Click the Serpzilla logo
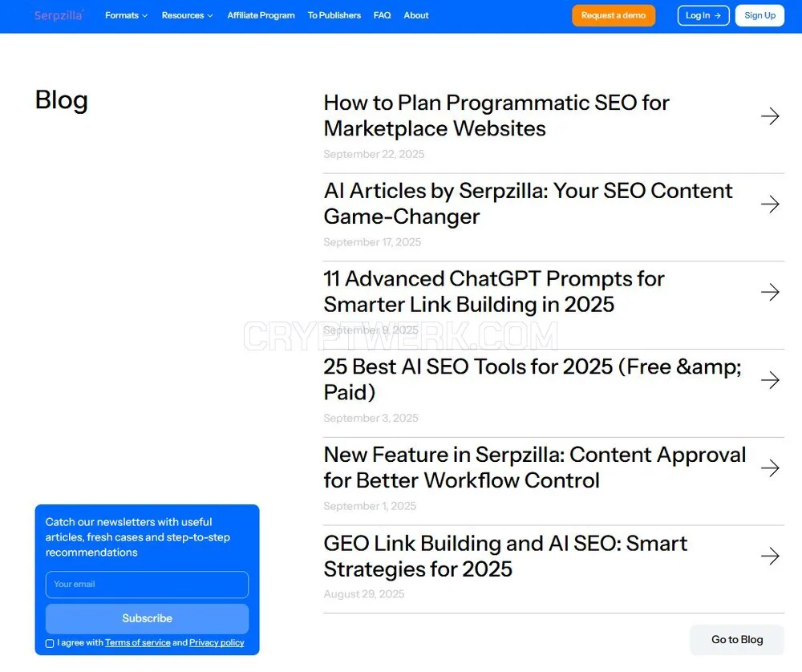802x672 pixels. [59, 15]
